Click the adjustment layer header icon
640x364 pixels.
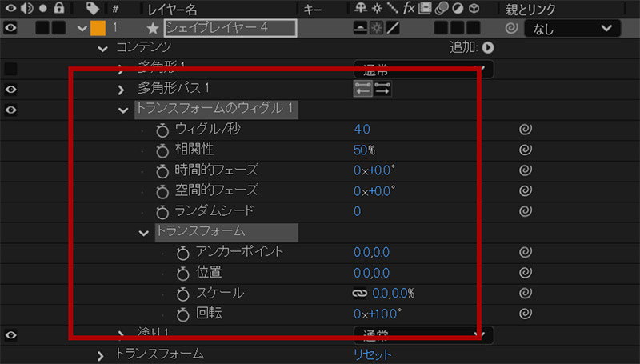pos(458,8)
